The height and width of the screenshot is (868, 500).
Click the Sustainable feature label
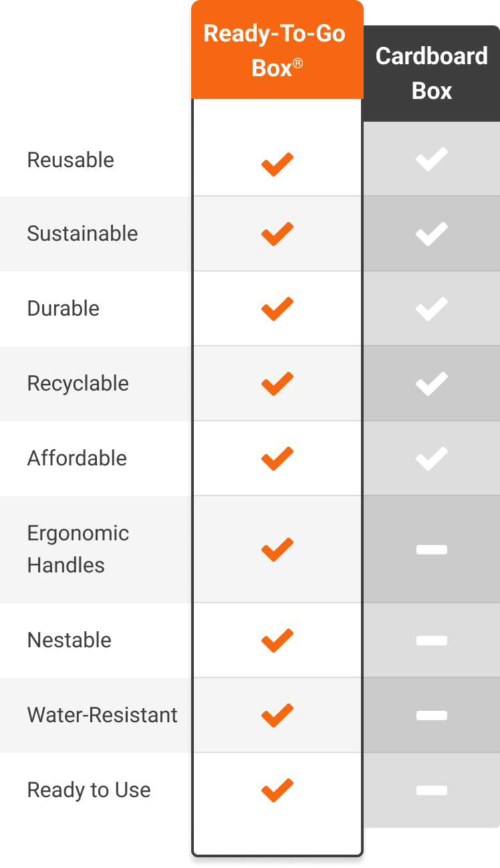82,234
